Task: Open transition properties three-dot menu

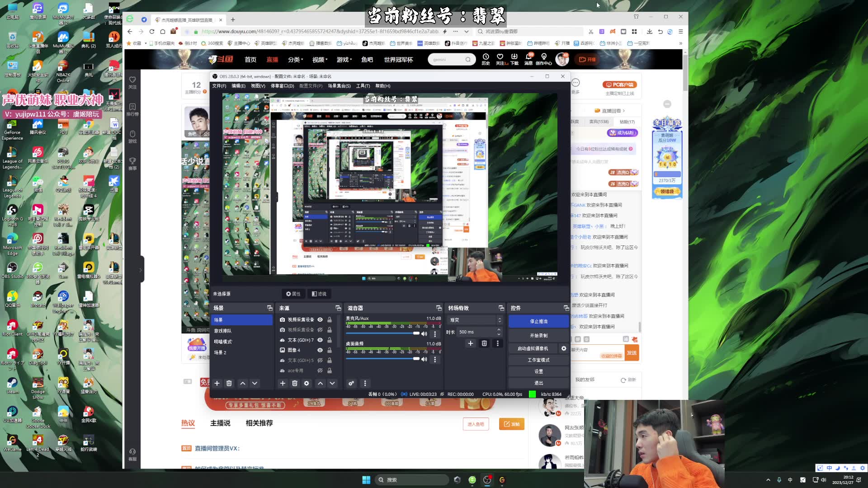Action: 498,343
